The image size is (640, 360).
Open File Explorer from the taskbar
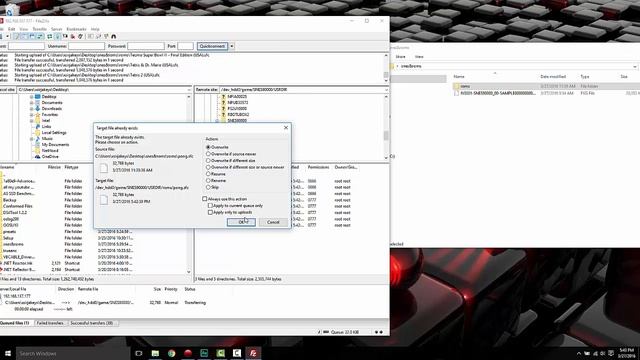[155, 353]
